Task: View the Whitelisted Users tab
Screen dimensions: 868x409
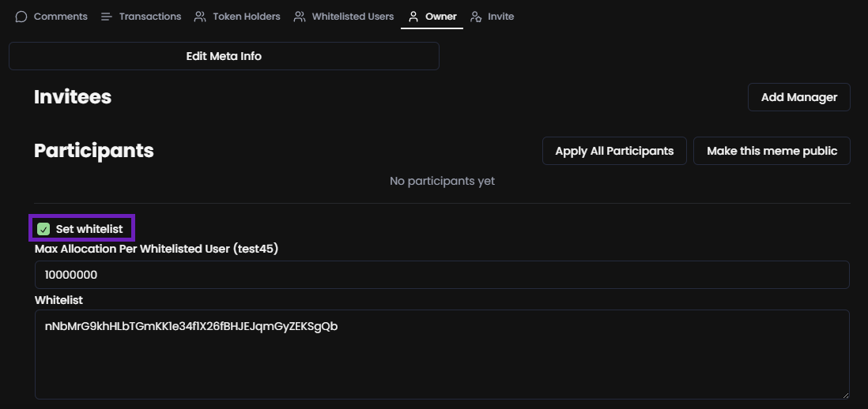Action: (x=353, y=17)
